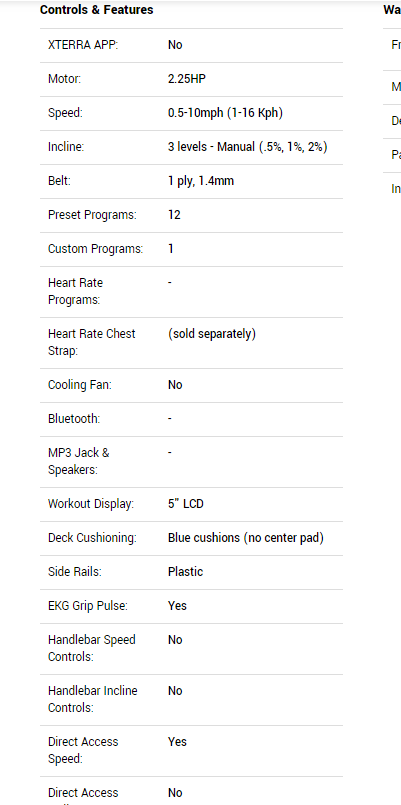Select the Handlebar Speed Controls label
Viewport: 401px width, 805px height.
pos(92,648)
